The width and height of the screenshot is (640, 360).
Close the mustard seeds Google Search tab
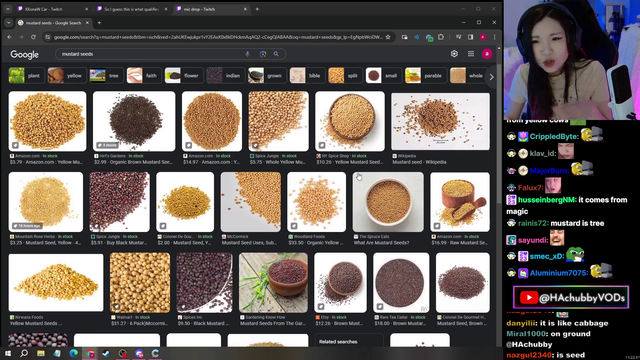pos(87,23)
